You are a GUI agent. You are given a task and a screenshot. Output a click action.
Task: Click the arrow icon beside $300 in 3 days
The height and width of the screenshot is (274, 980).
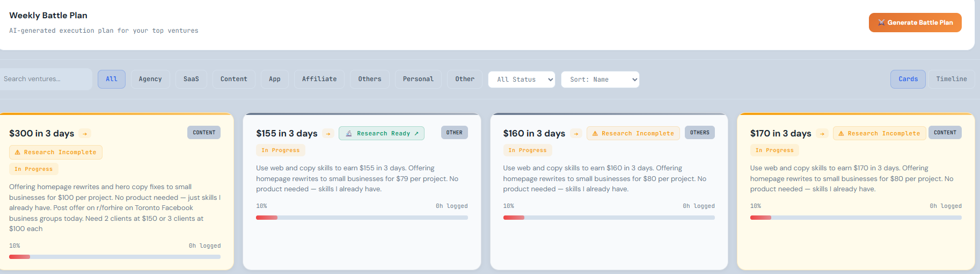pyautogui.click(x=85, y=134)
